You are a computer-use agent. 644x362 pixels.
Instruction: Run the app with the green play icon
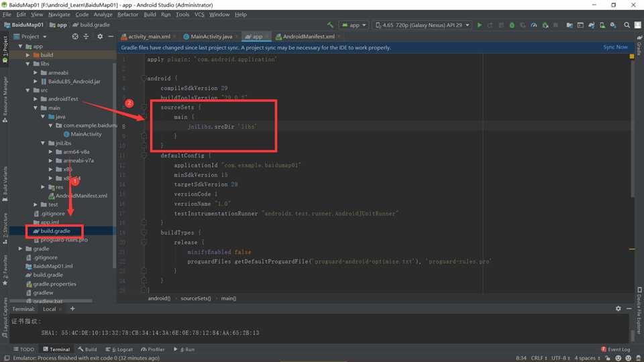[479, 25]
